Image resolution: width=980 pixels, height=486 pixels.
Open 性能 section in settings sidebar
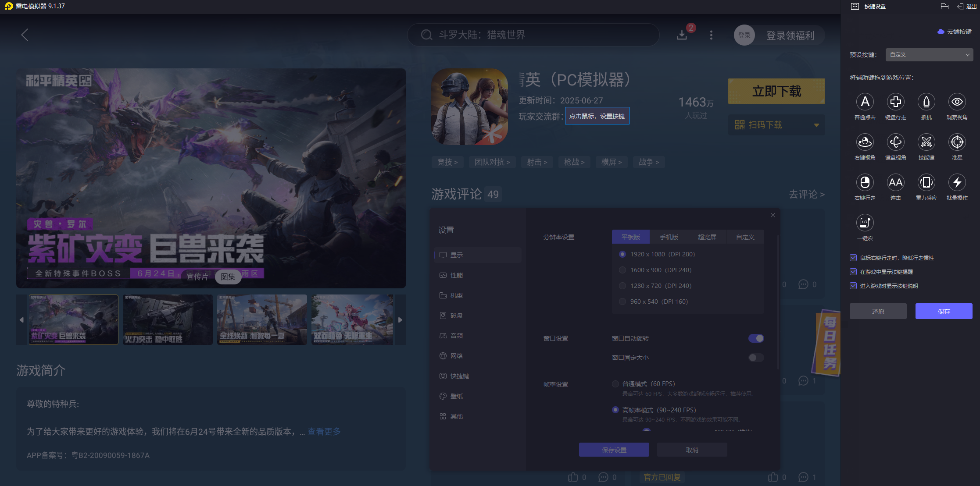click(456, 275)
